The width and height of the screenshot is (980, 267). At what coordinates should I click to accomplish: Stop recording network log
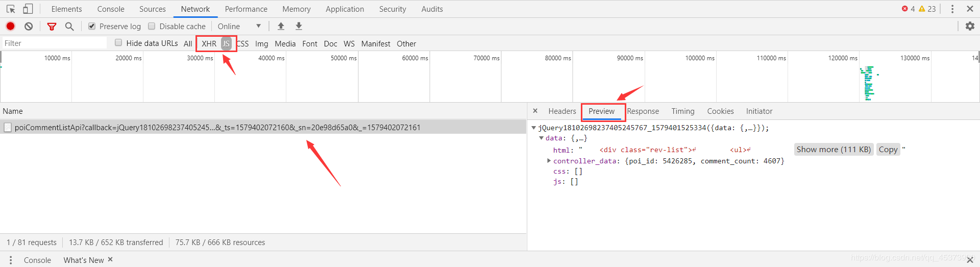coord(10,26)
